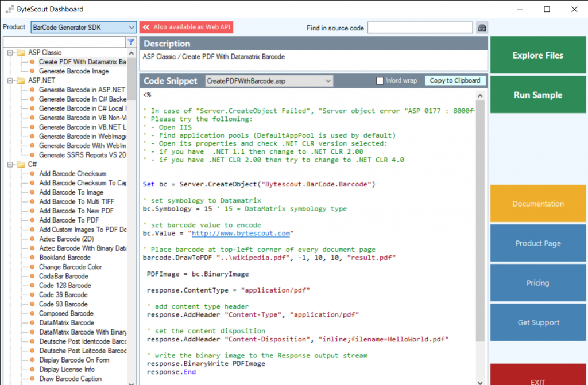Select Composed Barcode sample
The image size is (588, 385).
[x=67, y=313]
